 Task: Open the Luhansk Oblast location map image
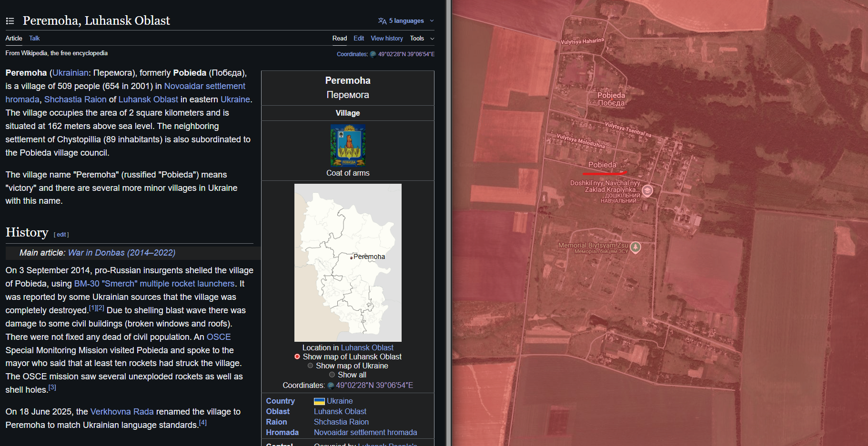point(348,263)
